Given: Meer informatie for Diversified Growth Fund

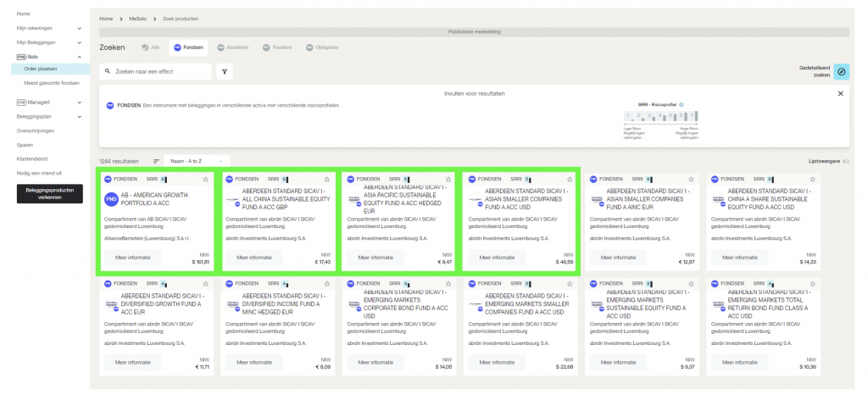Looking at the screenshot, I should click(x=133, y=363).
